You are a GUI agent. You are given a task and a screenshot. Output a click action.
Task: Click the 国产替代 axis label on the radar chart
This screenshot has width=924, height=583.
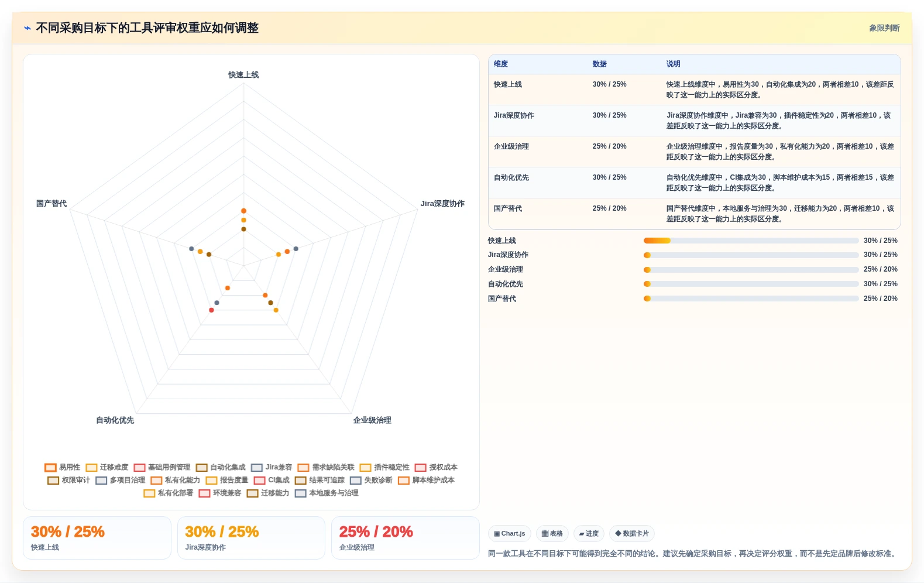tap(51, 204)
